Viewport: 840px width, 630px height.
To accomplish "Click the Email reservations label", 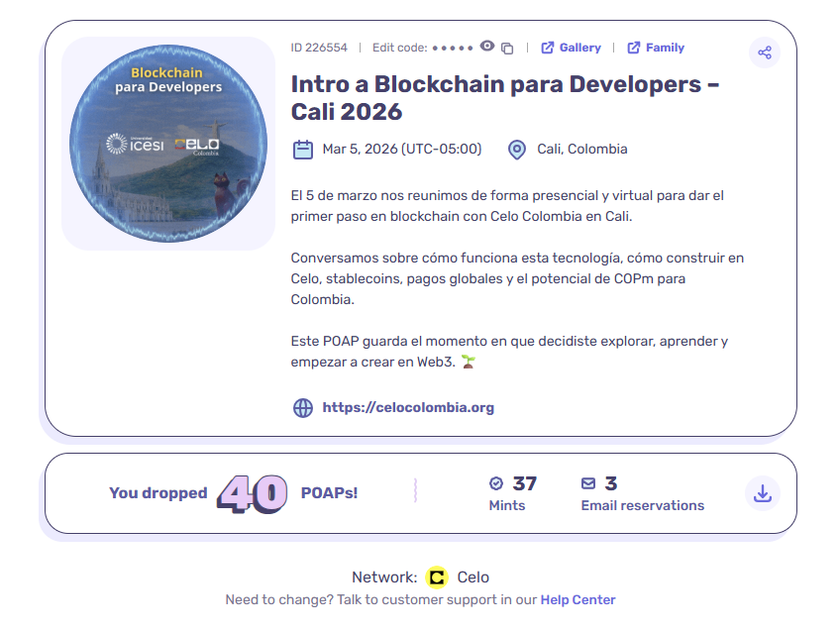I will tap(642, 505).
